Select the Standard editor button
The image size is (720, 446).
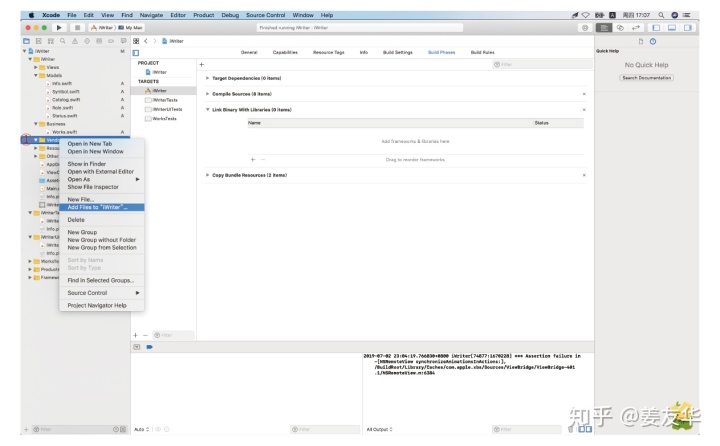coord(604,28)
